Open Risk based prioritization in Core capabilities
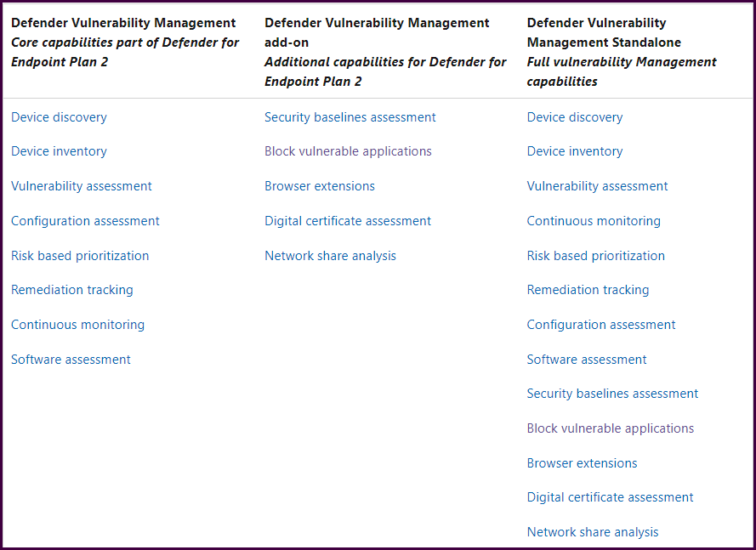The width and height of the screenshot is (756, 550). point(80,255)
